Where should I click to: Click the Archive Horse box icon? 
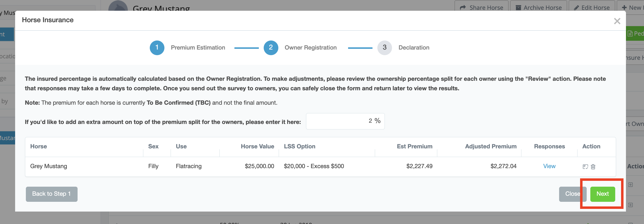(518, 8)
